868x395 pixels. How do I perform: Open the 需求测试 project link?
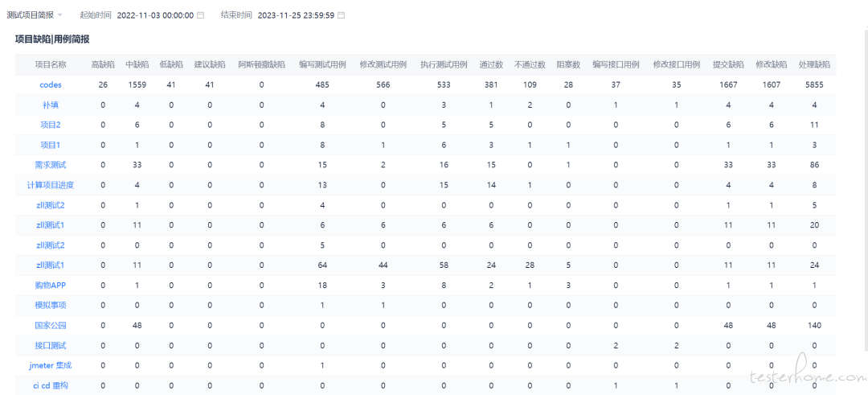51,165
